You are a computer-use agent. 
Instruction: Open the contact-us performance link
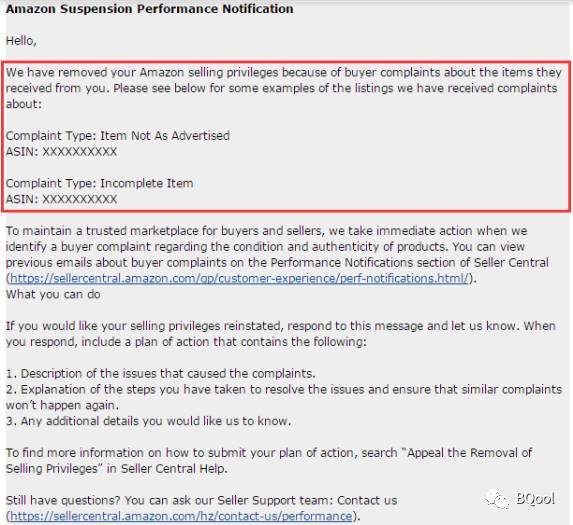181,516
